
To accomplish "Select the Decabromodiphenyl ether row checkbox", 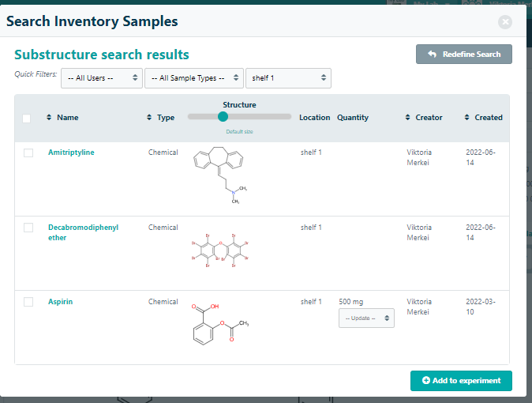I will click(28, 228).
